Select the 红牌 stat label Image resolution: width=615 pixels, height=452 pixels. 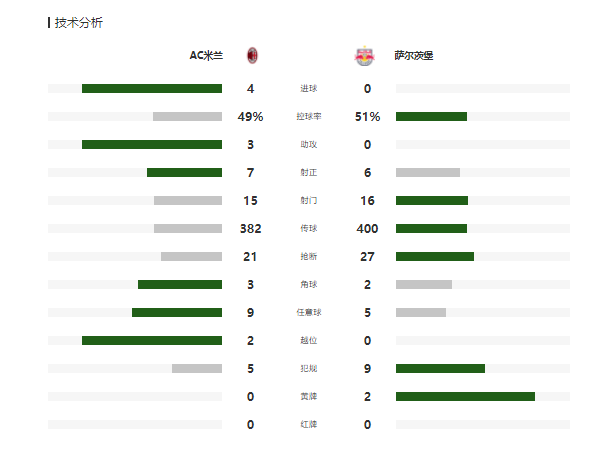[309, 425]
